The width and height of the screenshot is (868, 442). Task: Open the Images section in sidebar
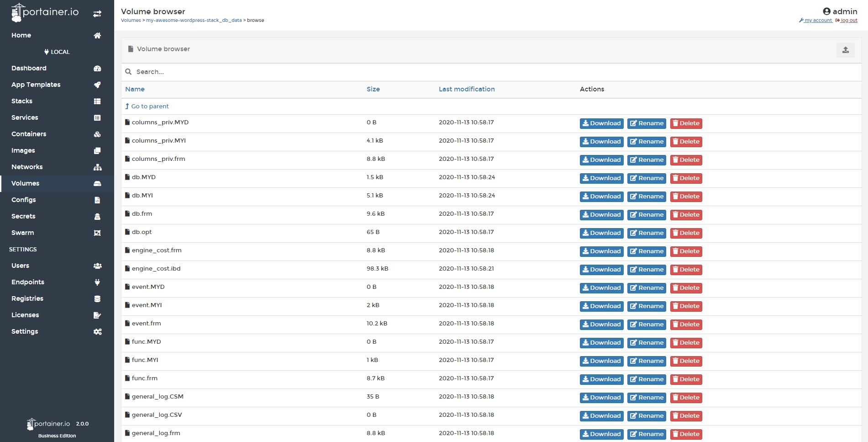[23, 150]
